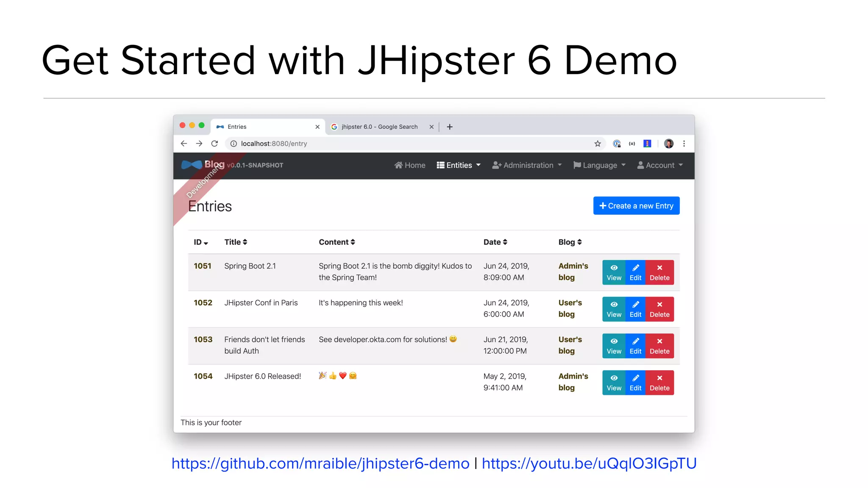The image size is (868, 488).
Task: View entry 1053 about build Auth
Action: pos(614,346)
